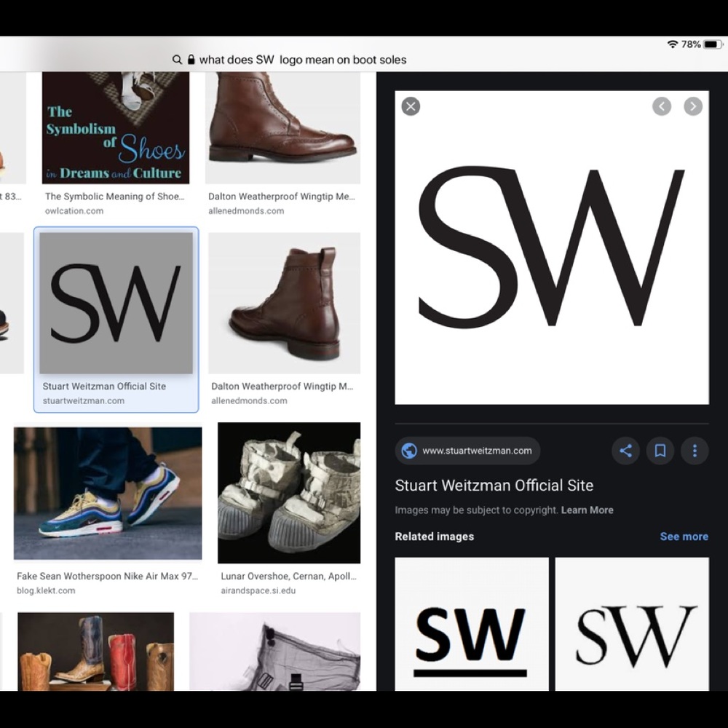Image resolution: width=728 pixels, height=728 pixels.
Task: Click 'Dalton Weatherproof Wingtip M...' caption
Action: click(x=282, y=387)
